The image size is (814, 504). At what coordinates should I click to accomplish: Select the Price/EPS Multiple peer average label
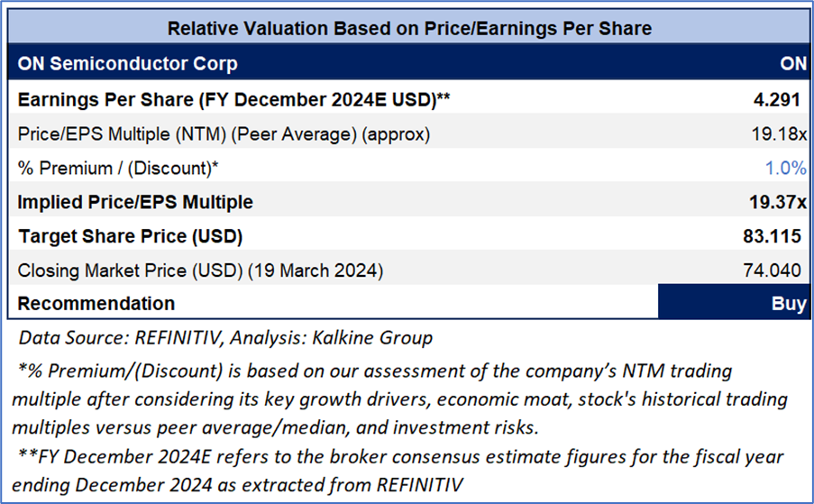click(x=224, y=133)
